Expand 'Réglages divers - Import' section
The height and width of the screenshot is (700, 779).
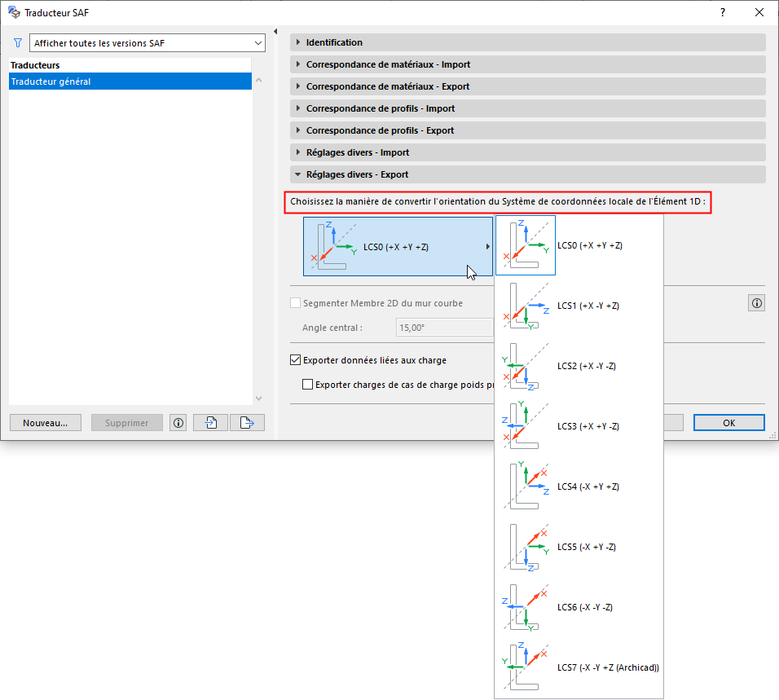[x=527, y=152]
